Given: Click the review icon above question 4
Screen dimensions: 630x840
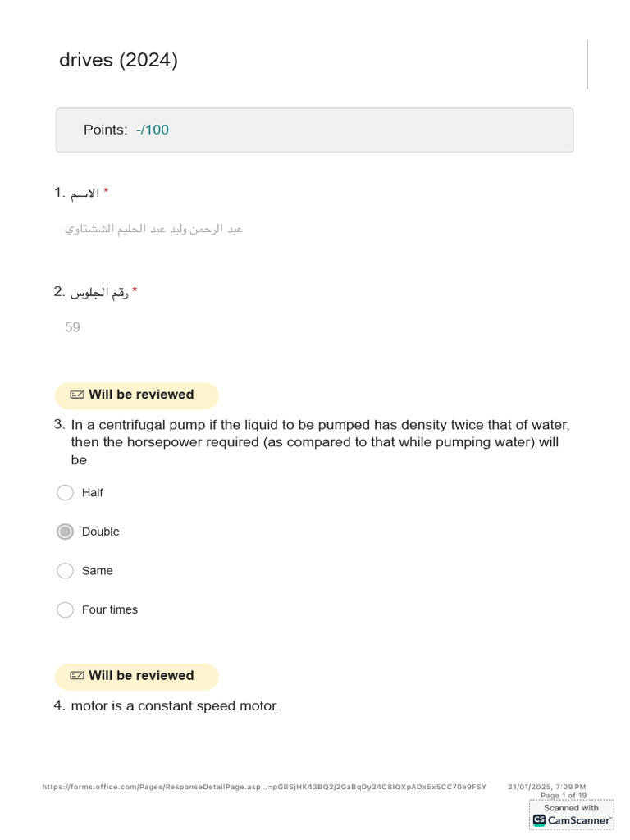Looking at the screenshot, I should [x=77, y=676].
